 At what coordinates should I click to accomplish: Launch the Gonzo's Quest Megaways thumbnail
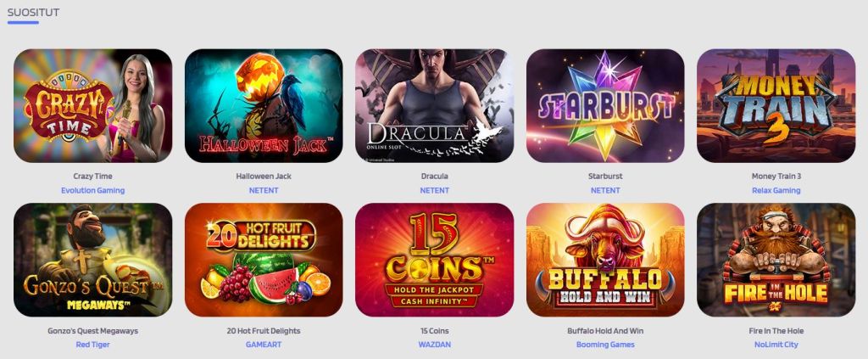click(x=93, y=260)
